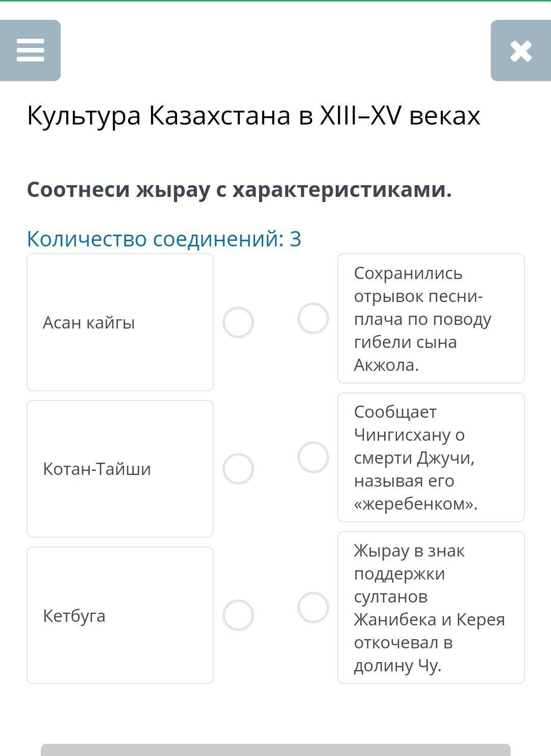Click the 'Соотнеси жырау с характеристиками' prompt
The image size is (551, 756).
click(x=239, y=190)
